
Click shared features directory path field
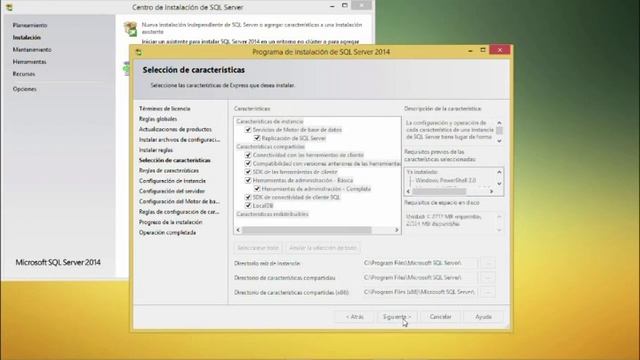[x=419, y=278]
